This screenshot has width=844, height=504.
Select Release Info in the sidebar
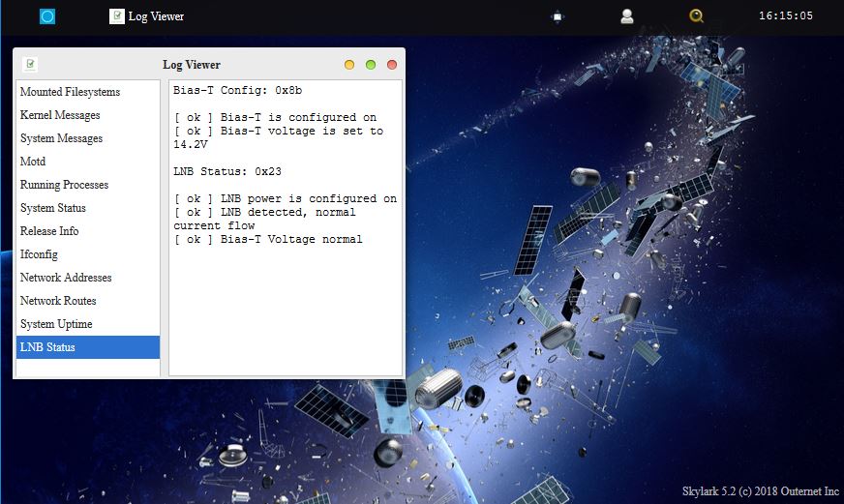[x=88, y=231]
